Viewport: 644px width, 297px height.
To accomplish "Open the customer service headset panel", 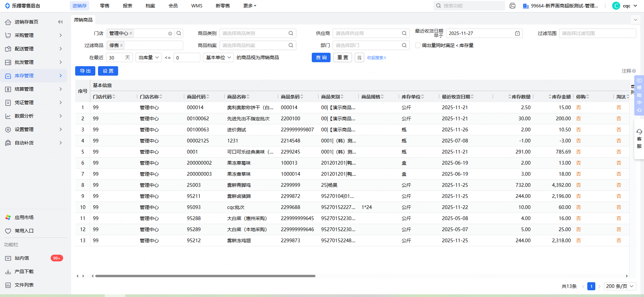I will 639,138.
